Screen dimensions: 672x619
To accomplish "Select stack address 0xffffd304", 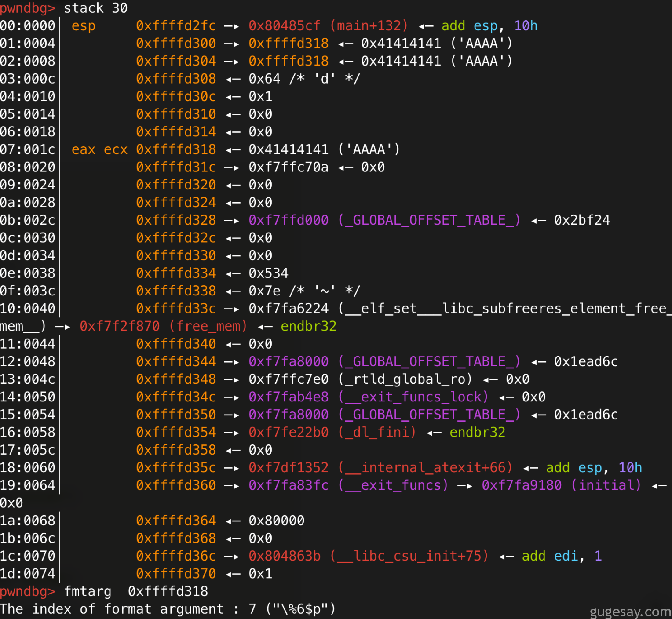I will [176, 61].
